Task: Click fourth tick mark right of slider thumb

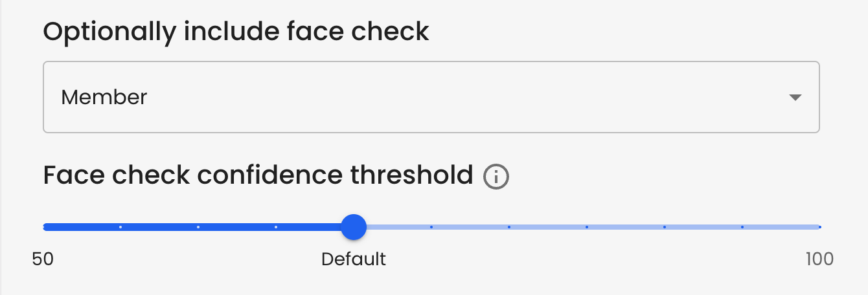Action: (x=665, y=227)
